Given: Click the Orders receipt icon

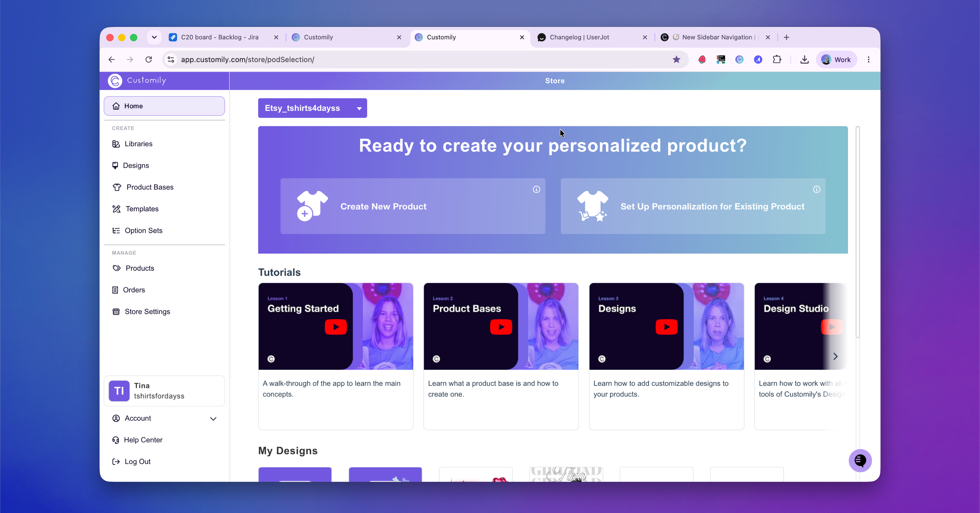Looking at the screenshot, I should pyautogui.click(x=115, y=290).
